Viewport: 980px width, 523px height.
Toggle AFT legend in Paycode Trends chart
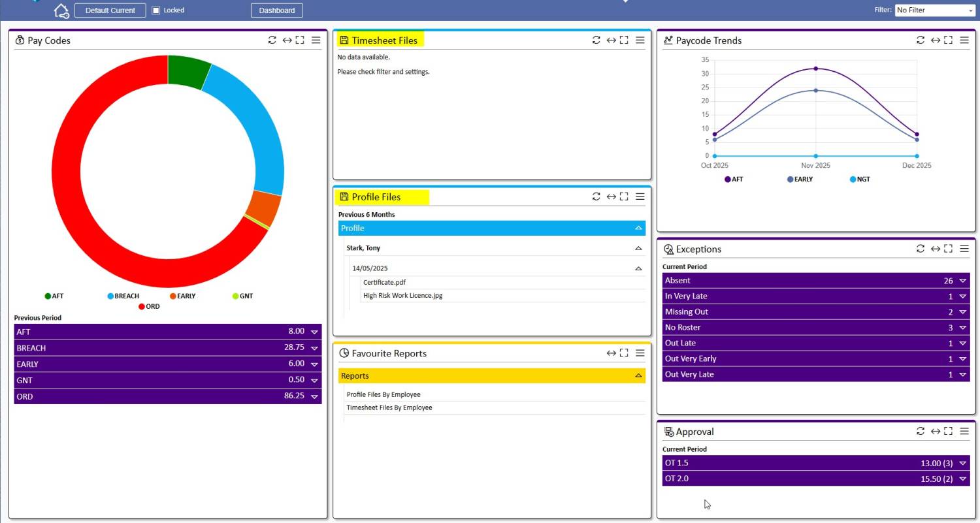(733, 179)
